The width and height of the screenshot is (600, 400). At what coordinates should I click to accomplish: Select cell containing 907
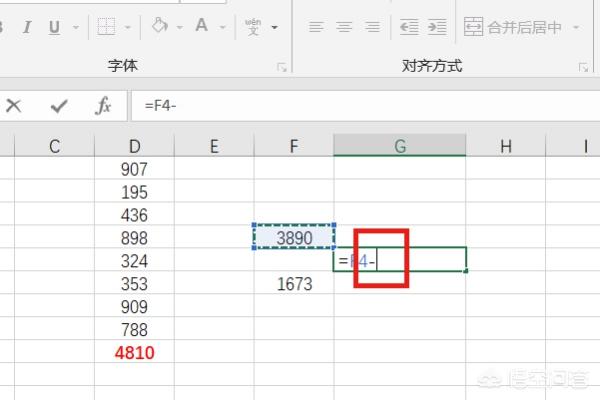coord(134,169)
